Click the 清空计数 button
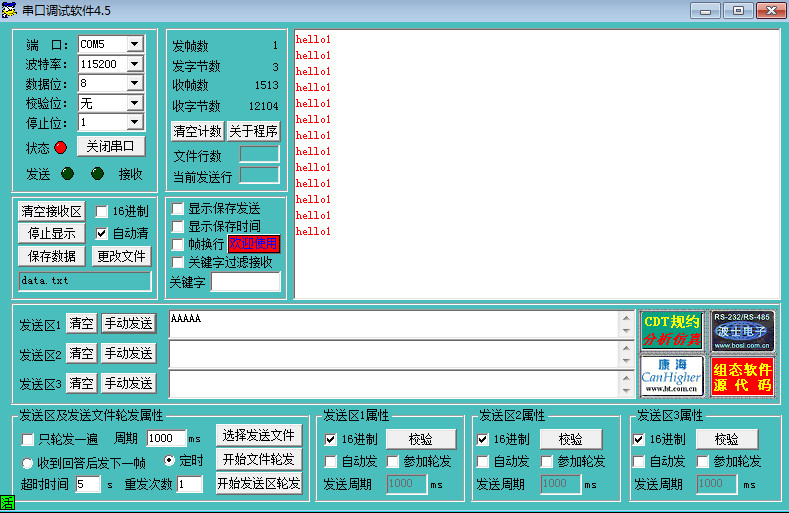 click(x=198, y=131)
